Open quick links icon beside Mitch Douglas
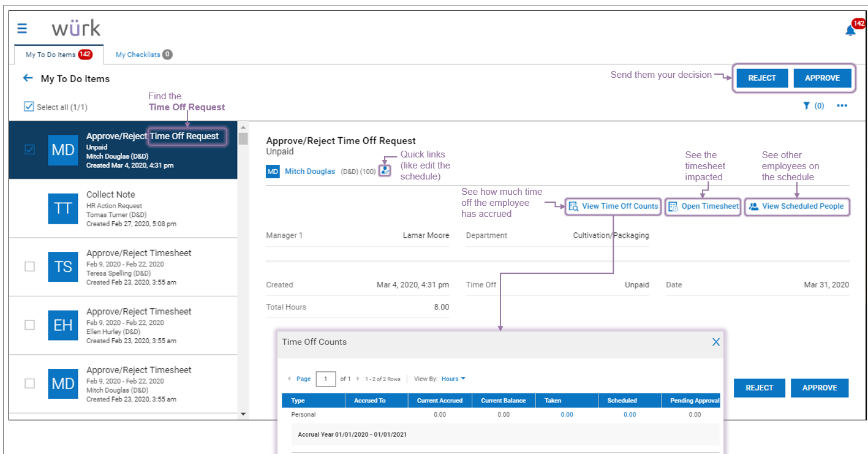 click(385, 171)
